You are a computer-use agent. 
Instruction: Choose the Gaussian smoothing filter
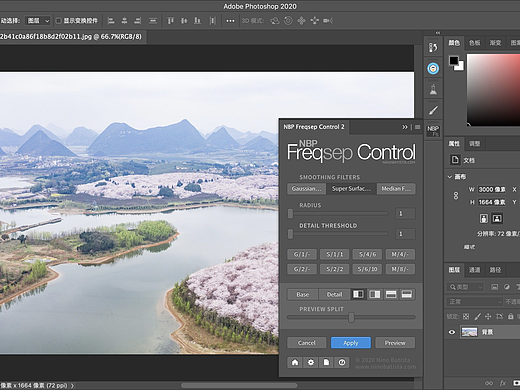tap(306, 189)
